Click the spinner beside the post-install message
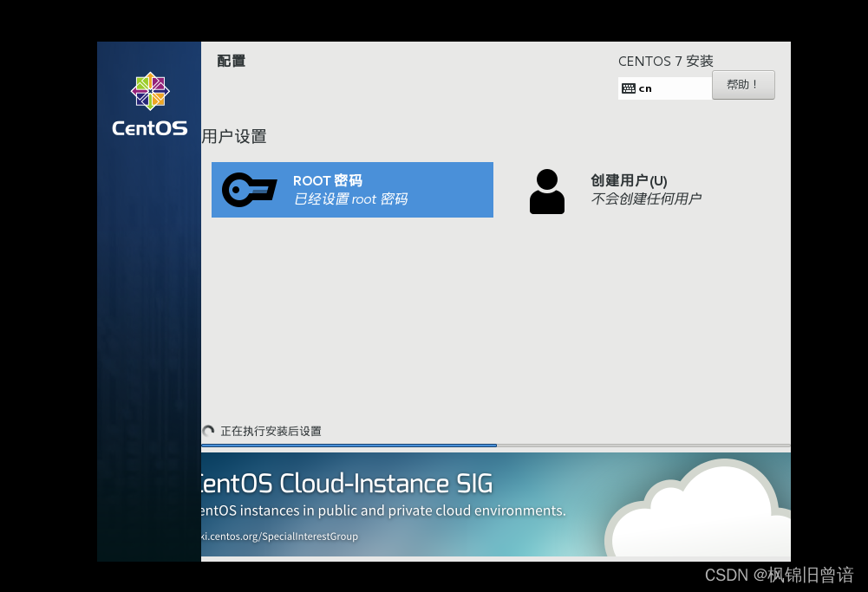The height and width of the screenshot is (592, 868). point(208,431)
